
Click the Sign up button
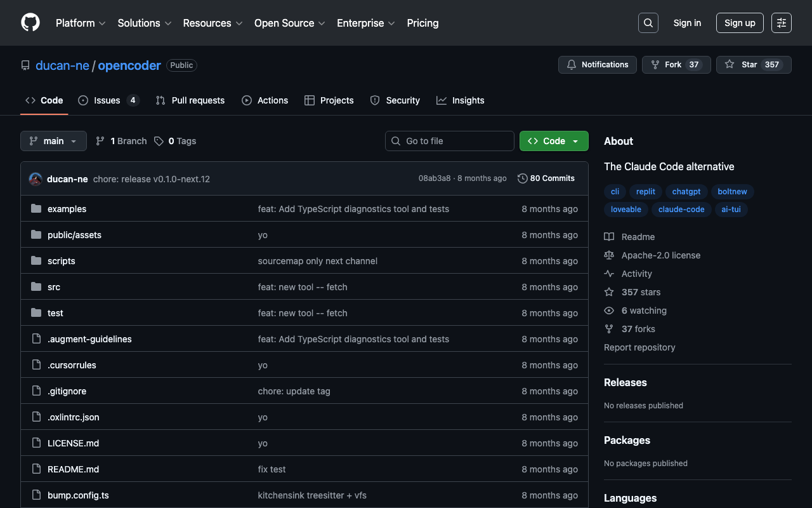[x=739, y=23]
